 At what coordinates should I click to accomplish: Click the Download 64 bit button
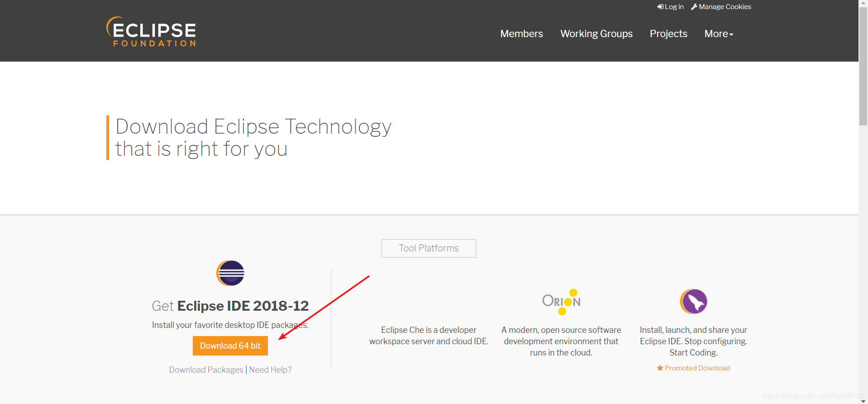coord(230,346)
